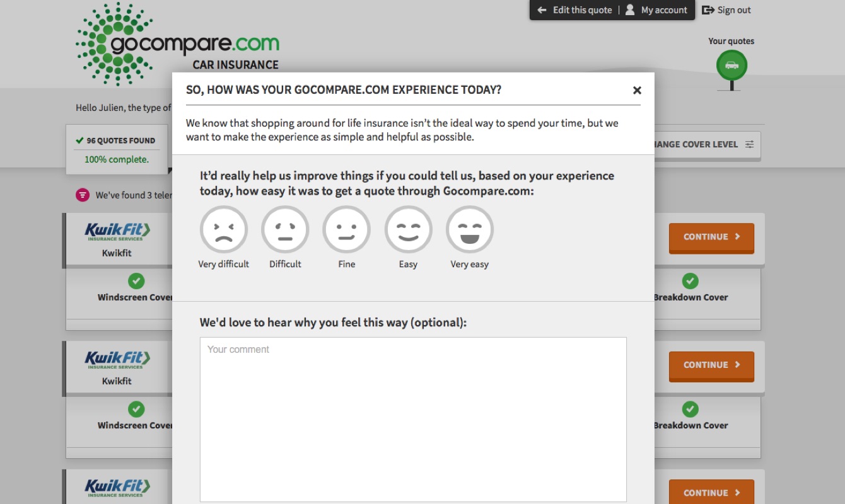Viewport: 845px width, 504px height.
Task: Close the experience survey dialog
Action: [637, 90]
